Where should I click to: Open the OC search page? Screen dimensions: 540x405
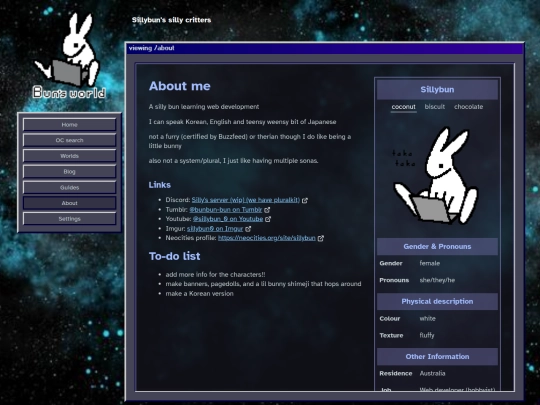coord(69,140)
